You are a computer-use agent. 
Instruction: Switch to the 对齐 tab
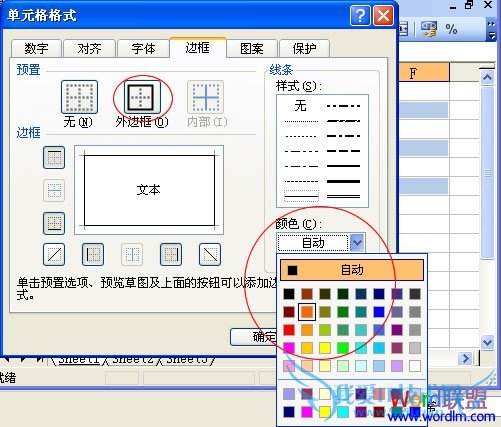pyautogui.click(x=89, y=49)
